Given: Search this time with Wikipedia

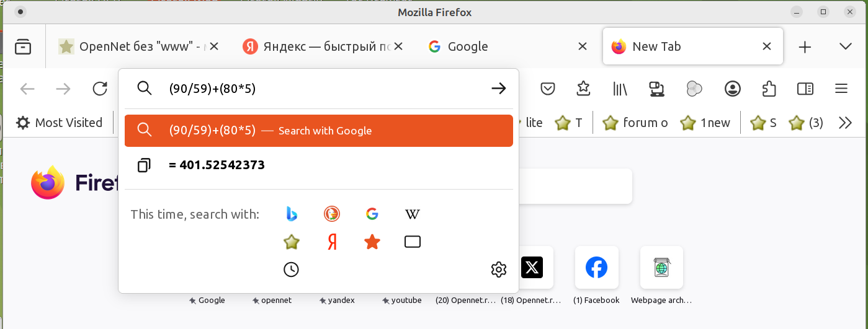Looking at the screenshot, I should coord(413,214).
